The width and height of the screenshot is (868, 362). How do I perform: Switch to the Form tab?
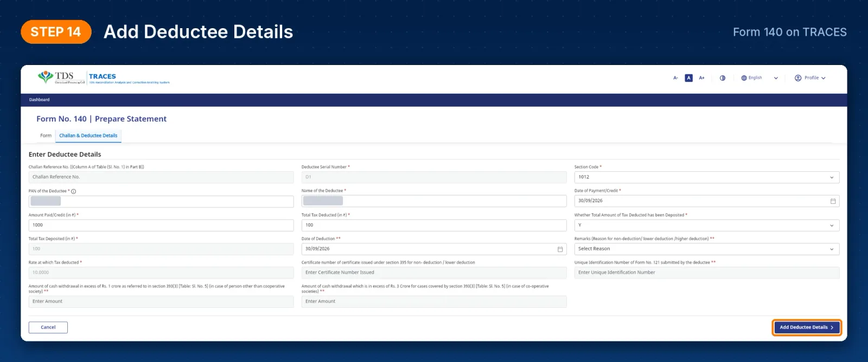46,135
